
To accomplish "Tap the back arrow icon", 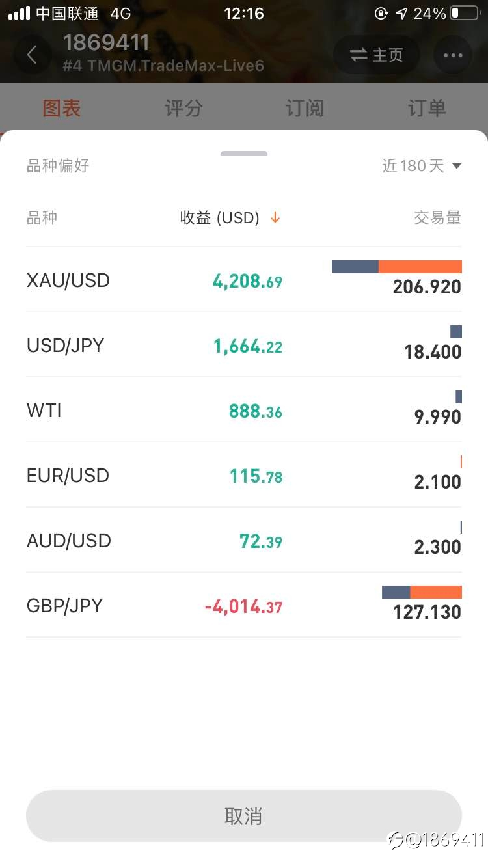I will coord(32,55).
